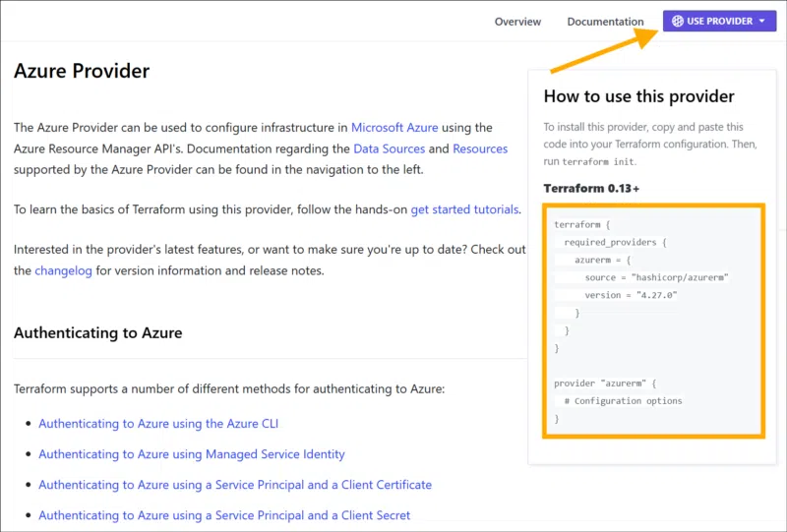Click the azurerm version "4.27.0" code line
The width and height of the screenshot is (787, 532).
click(x=631, y=295)
